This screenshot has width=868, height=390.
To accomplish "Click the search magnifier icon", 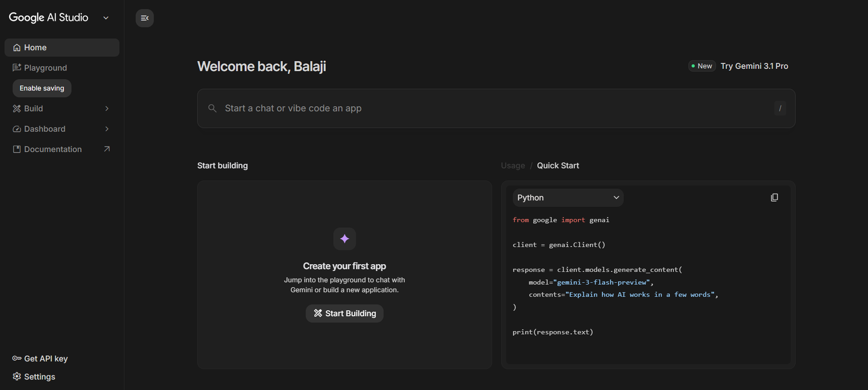I will tap(212, 108).
